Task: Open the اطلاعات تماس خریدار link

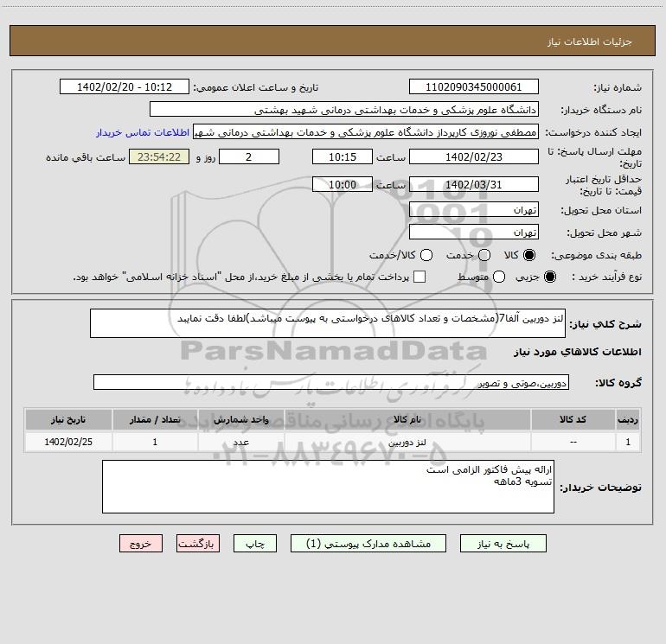Action: click(x=143, y=132)
